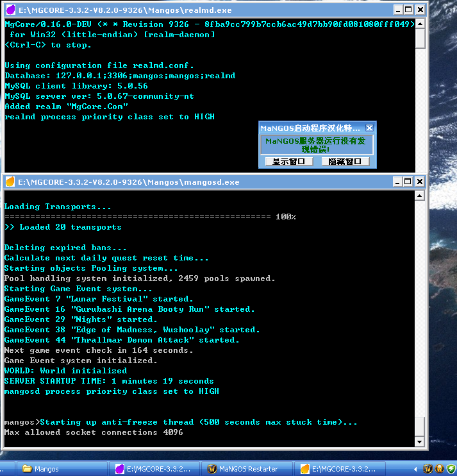The width and height of the screenshot is (457, 476).
Task: Minimize the mangosd.exe console window
Action: coord(397,182)
